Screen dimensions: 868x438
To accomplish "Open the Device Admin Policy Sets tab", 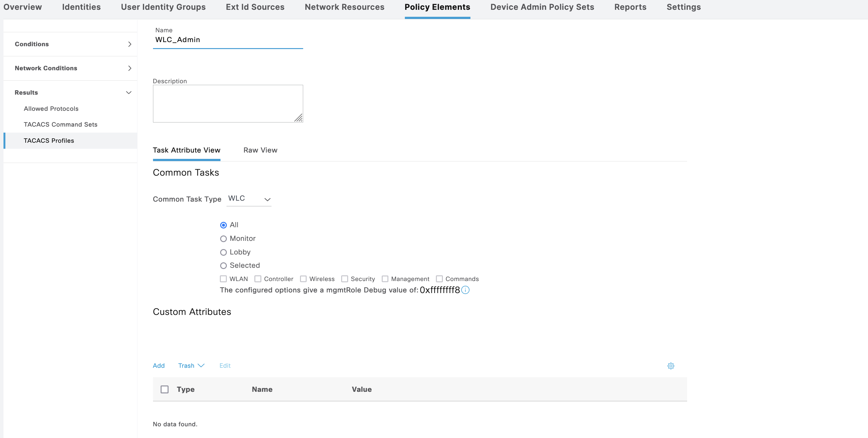I will click(542, 7).
